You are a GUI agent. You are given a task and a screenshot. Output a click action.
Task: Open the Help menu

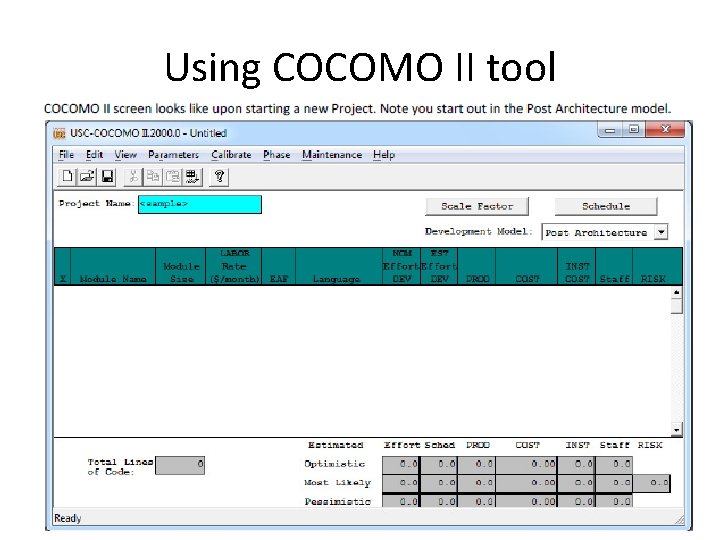(384, 155)
